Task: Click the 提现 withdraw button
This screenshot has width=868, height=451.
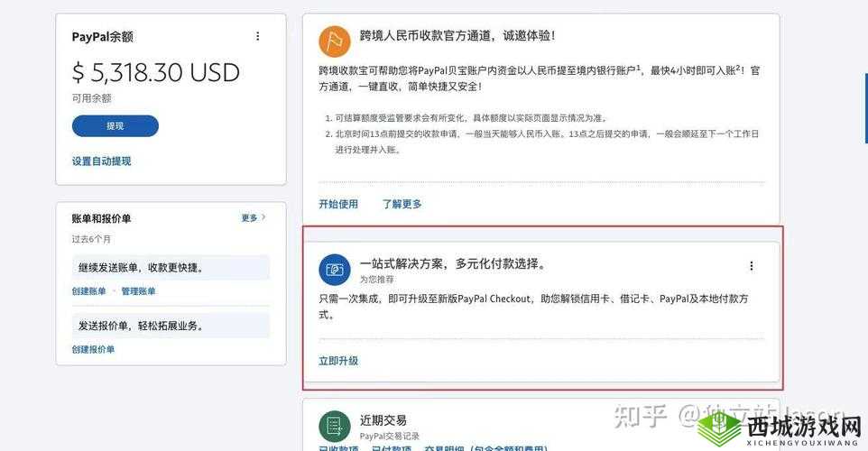Action: click(115, 125)
